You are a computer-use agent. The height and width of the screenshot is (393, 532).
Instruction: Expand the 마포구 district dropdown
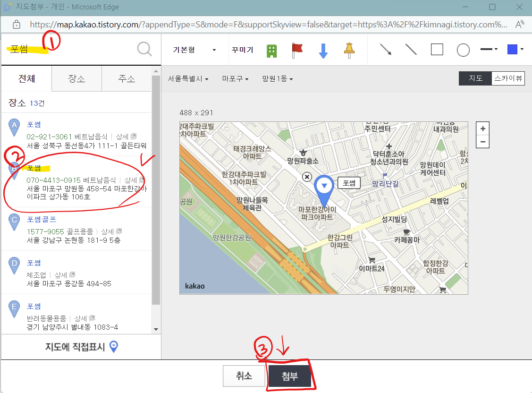point(235,79)
